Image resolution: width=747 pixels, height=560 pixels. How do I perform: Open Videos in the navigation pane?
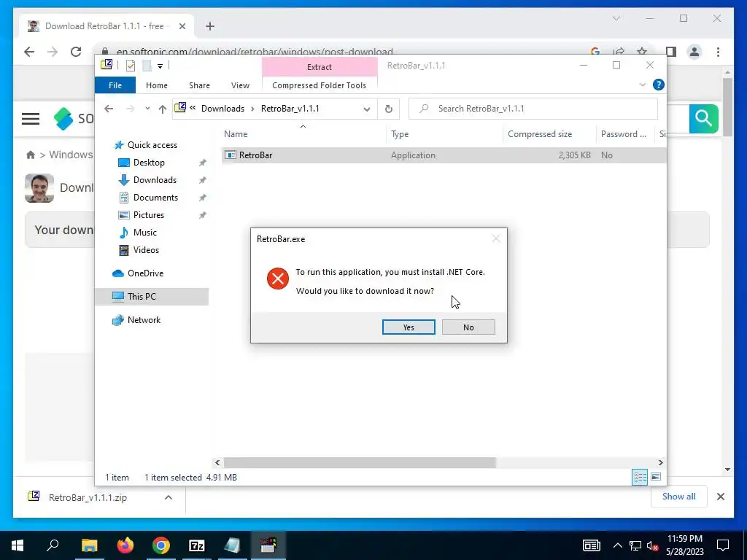pos(146,250)
